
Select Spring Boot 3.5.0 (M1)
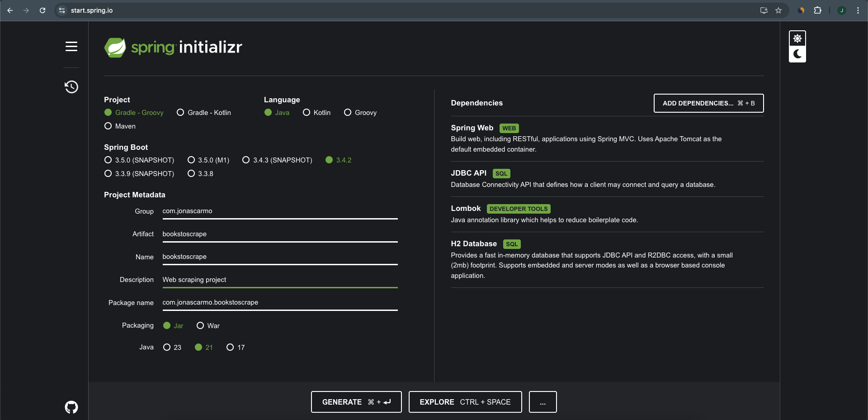pos(208,160)
